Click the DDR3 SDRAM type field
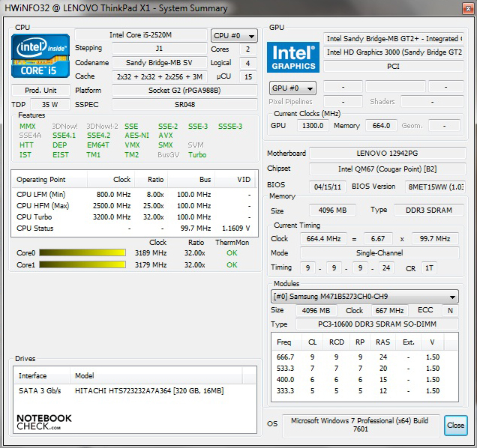This screenshot has width=477, height=448. (429, 210)
